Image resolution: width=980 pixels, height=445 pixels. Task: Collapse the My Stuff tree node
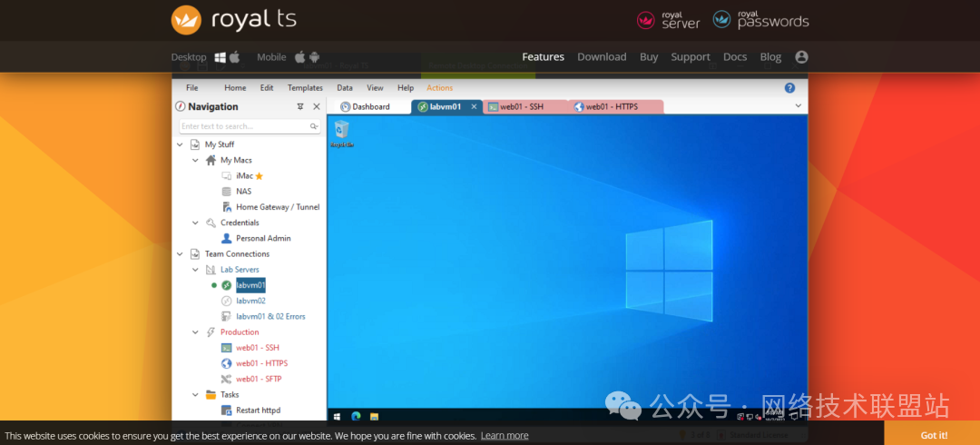point(180,144)
